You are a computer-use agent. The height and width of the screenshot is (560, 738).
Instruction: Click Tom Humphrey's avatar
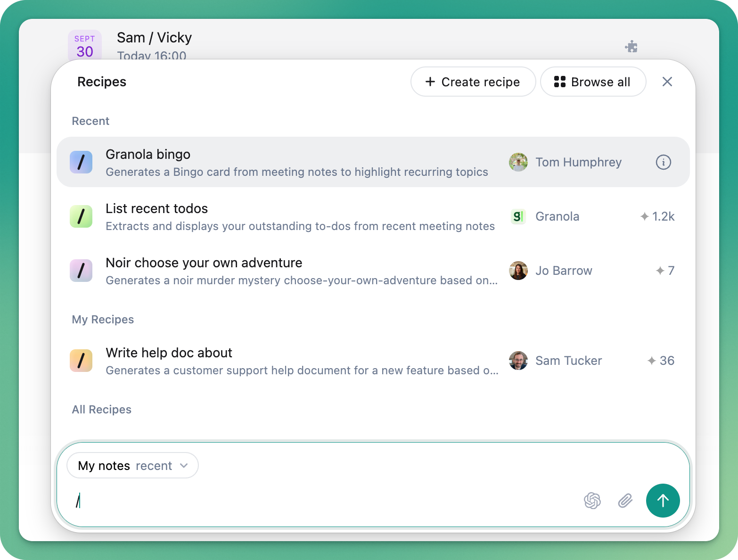(x=518, y=162)
